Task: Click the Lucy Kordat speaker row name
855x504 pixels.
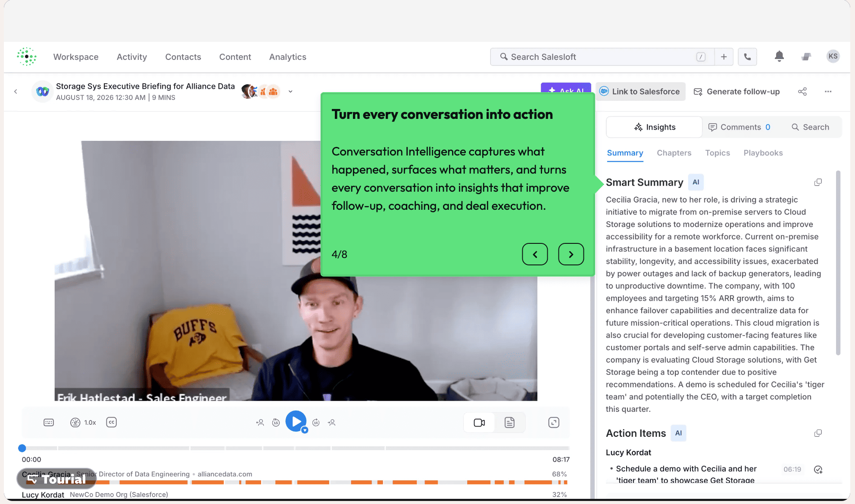Action: pos(43,495)
